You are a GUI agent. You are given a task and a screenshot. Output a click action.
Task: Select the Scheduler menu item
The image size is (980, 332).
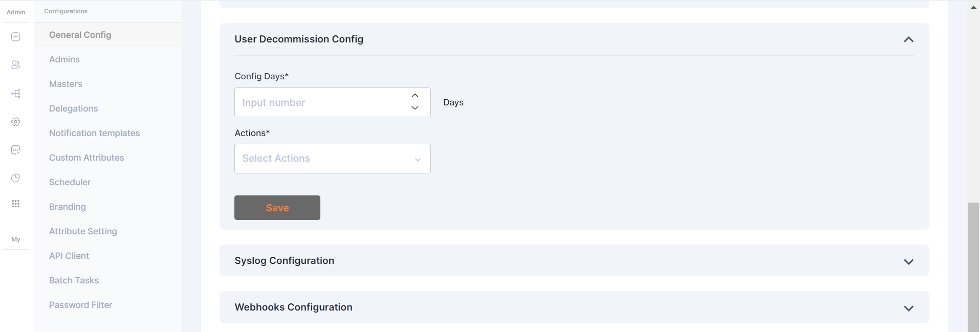pos(70,182)
